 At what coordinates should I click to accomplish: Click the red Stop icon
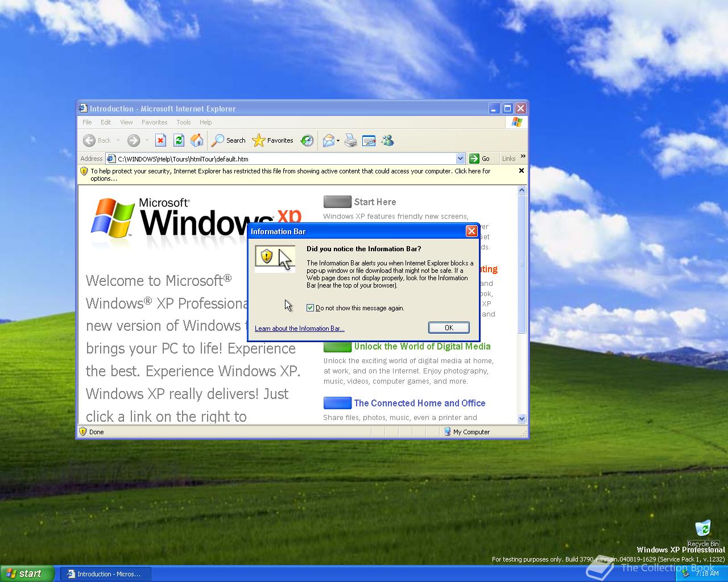[x=160, y=140]
